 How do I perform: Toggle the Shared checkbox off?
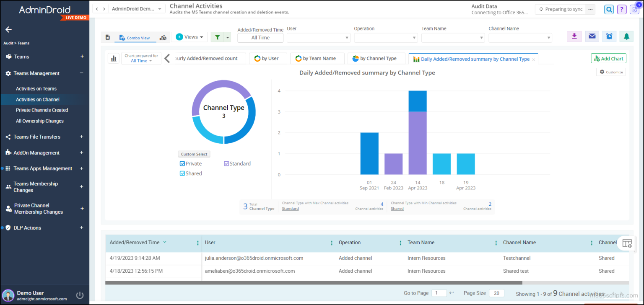[182, 173]
